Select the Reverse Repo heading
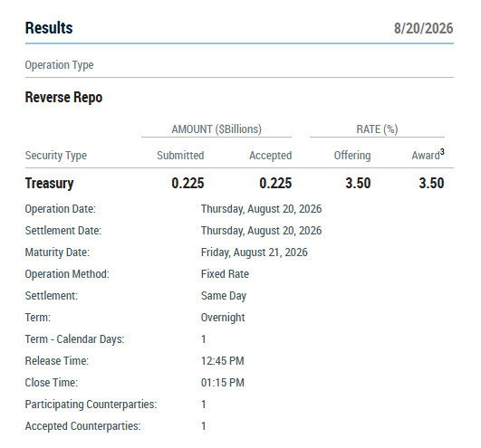481x448 pixels. click(x=63, y=98)
